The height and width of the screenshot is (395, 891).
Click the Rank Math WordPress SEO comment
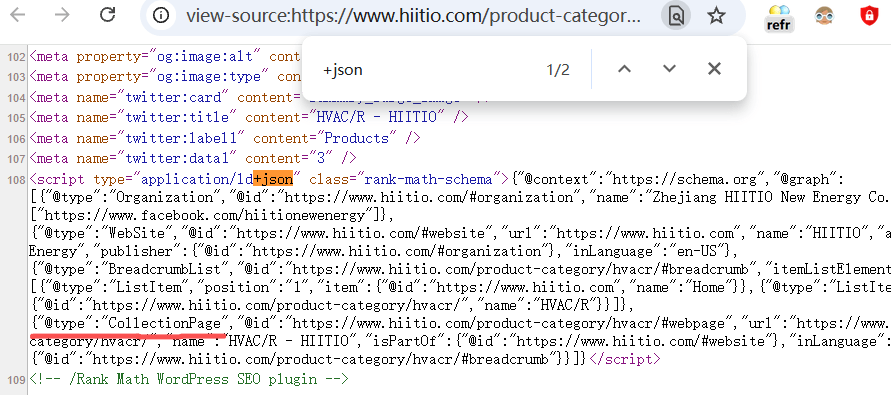coord(189,379)
